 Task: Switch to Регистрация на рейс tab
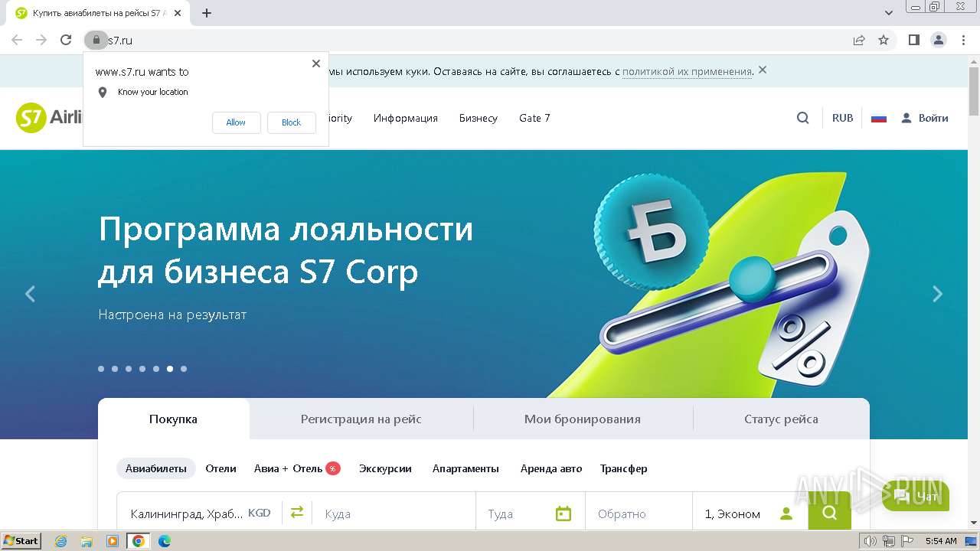(x=361, y=419)
